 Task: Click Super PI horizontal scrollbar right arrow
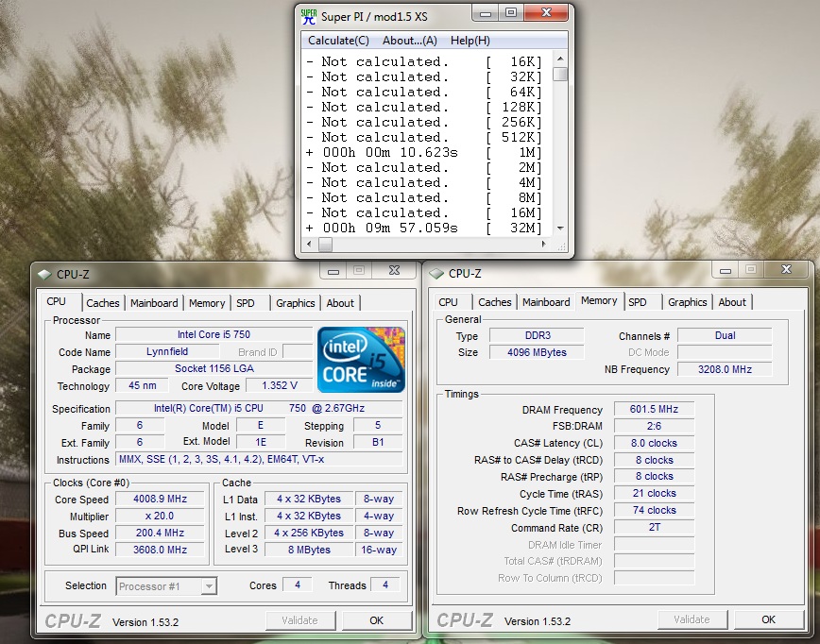[544, 245]
